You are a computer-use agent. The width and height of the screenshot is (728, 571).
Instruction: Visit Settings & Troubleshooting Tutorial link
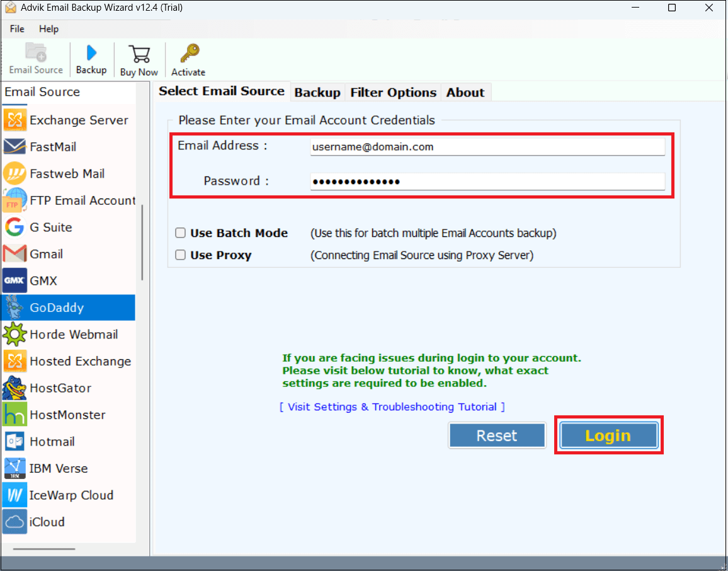pos(392,407)
